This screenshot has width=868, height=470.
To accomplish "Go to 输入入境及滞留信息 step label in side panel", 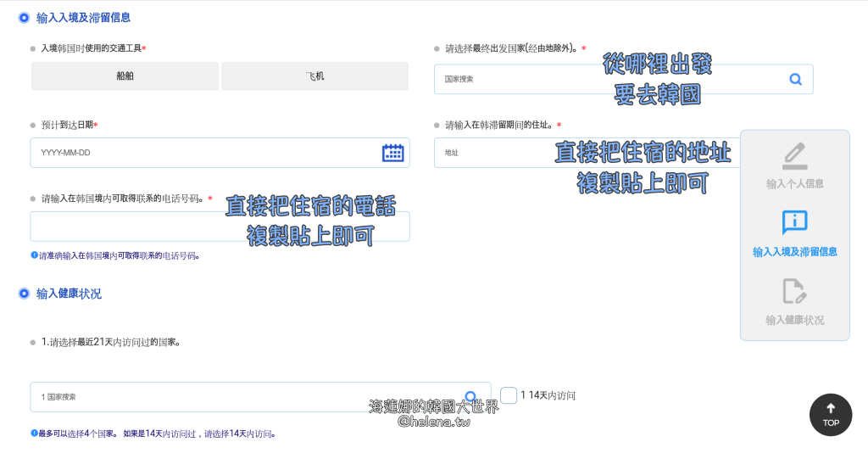I will pyautogui.click(x=794, y=252).
